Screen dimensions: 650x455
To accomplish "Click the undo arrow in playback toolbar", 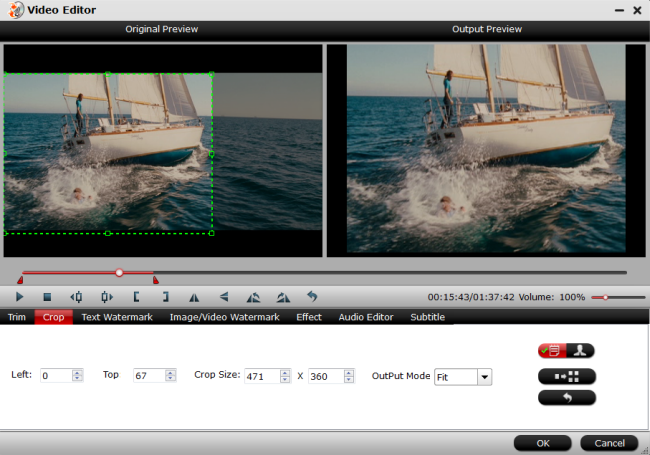I will (x=312, y=296).
